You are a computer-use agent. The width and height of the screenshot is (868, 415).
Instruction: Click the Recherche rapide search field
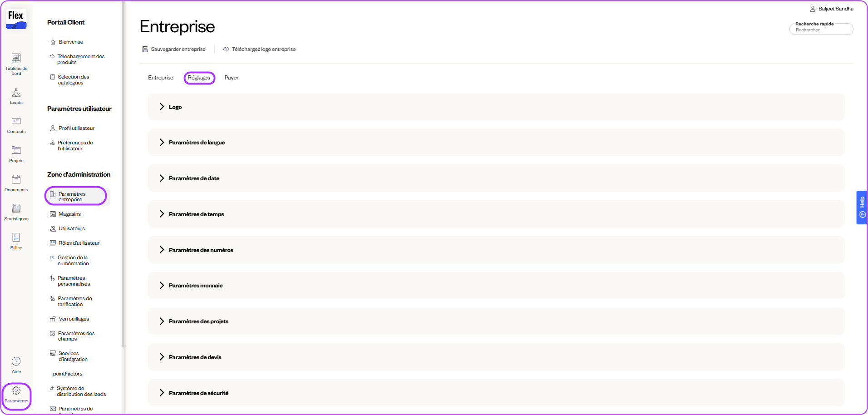click(821, 30)
